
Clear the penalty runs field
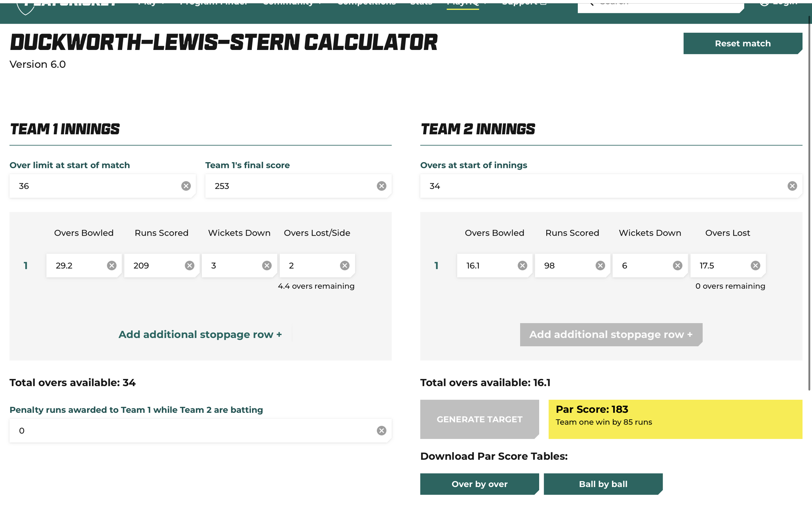point(381,431)
